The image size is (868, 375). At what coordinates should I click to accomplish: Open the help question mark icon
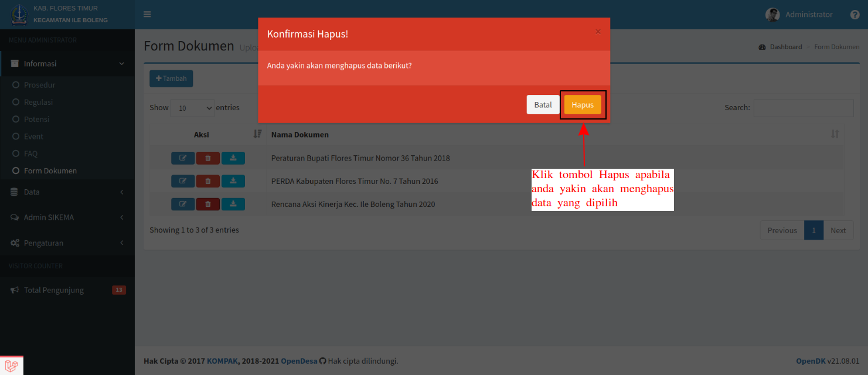click(x=855, y=15)
